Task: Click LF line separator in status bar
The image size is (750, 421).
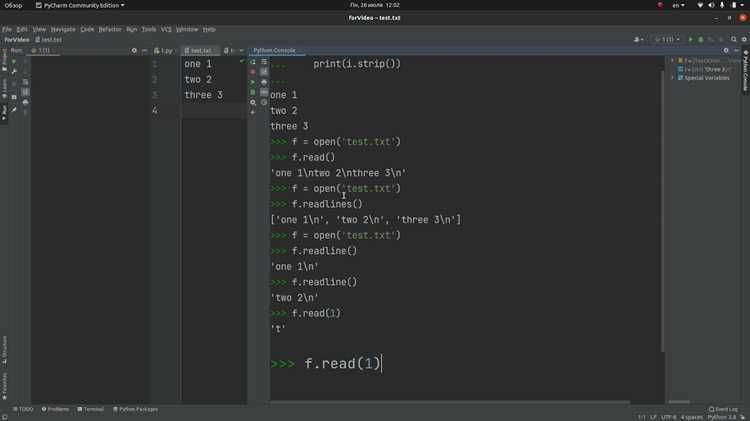Action: pos(653,417)
